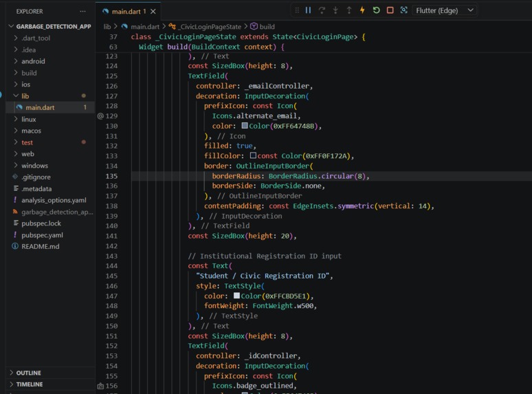Restart the debug session
532x394 pixels.
click(x=376, y=10)
